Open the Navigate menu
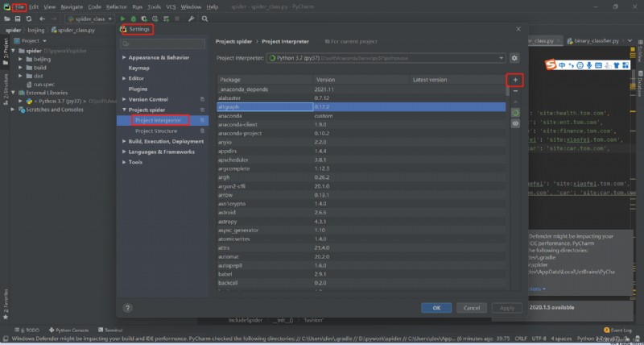This screenshot has width=644, height=345. [x=72, y=7]
